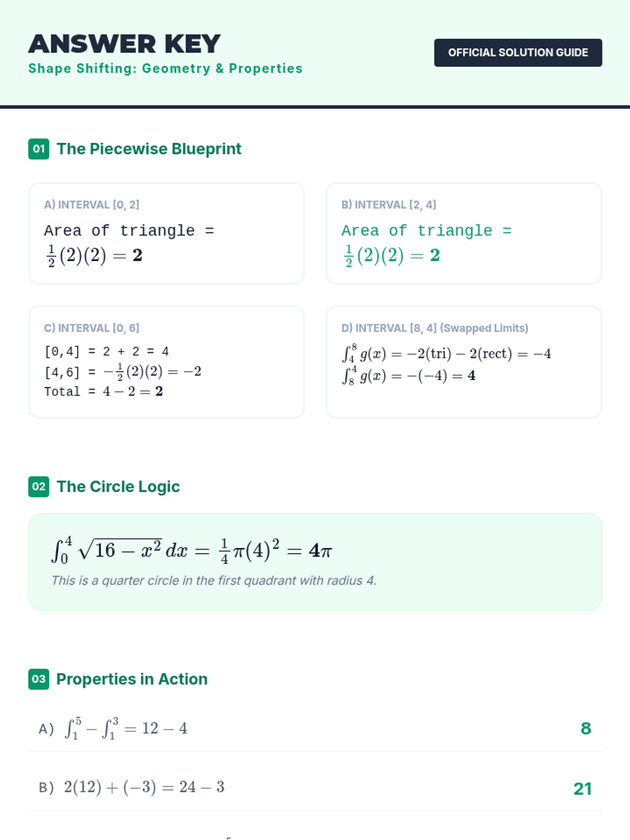Click the Shape Shifting subtitle text

click(165, 69)
